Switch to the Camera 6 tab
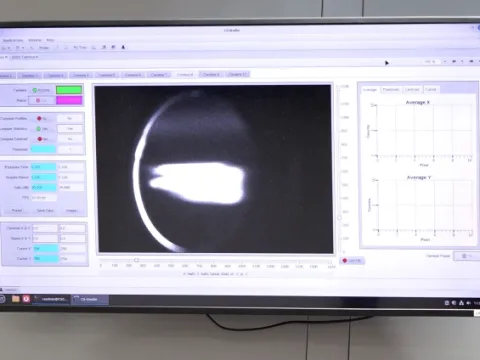The width and height of the screenshot is (480, 360). tap(133, 75)
